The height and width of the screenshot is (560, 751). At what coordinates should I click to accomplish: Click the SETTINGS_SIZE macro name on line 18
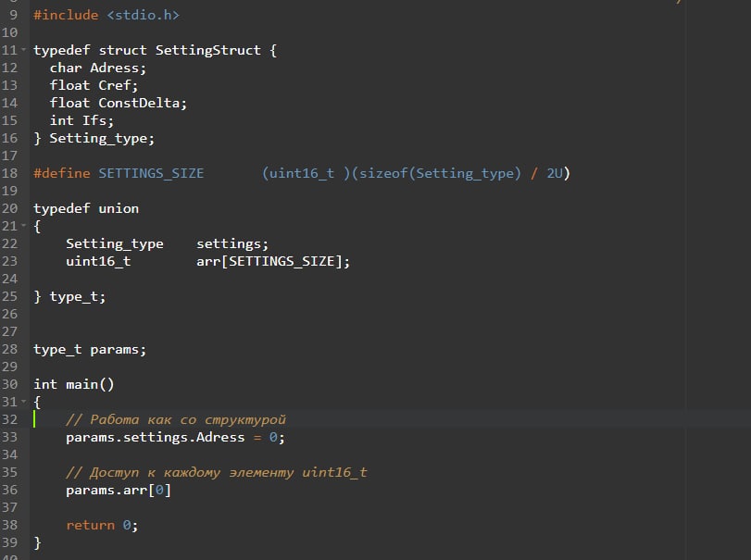tap(151, 173)
